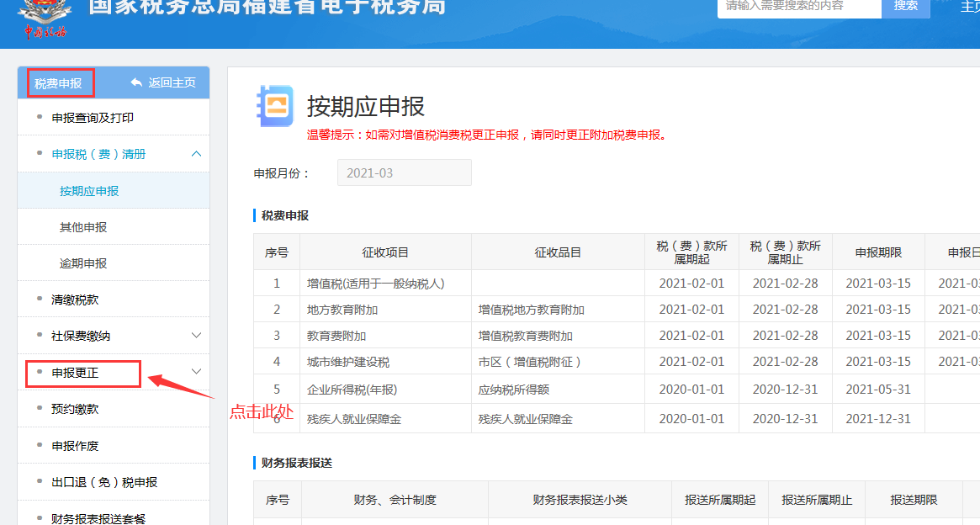Go to 申报作废 menu item

point(75,446)
